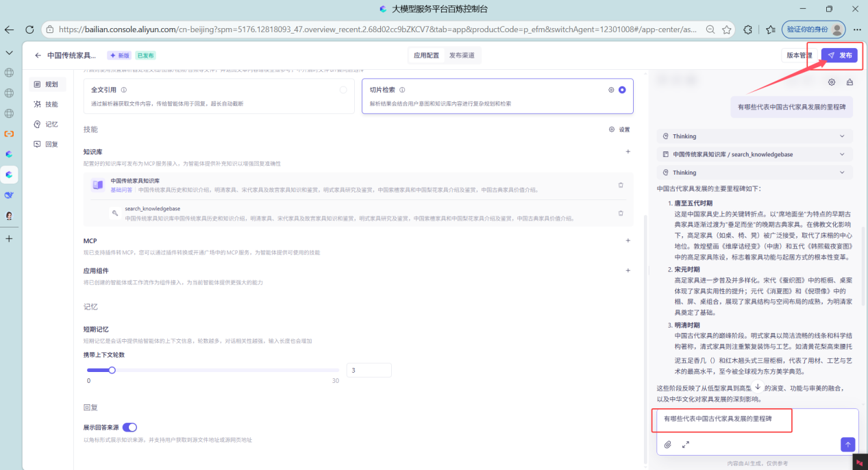Screen dimensions: 868x470
Task: Click the paperclip attachment icon in chat input
Action: (668, 445)
